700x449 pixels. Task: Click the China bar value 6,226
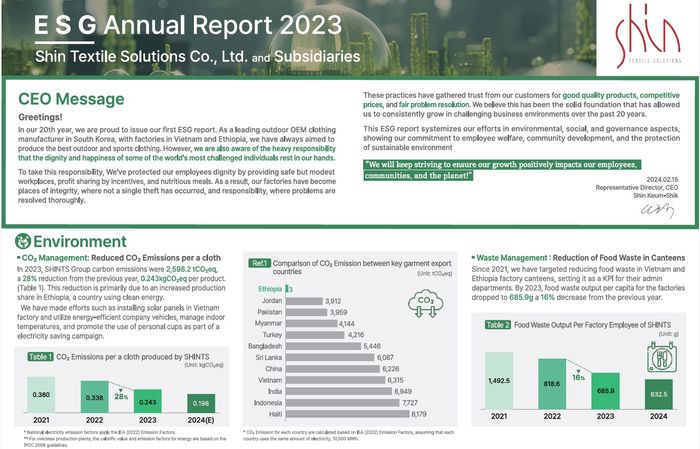(391, 369)
